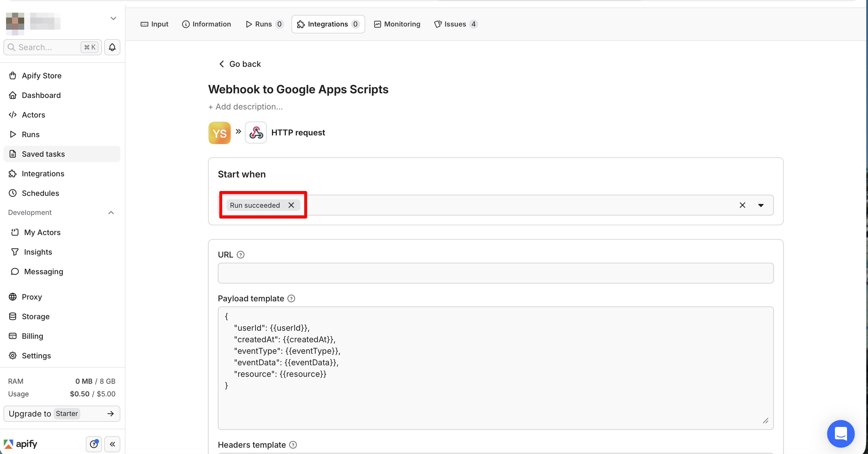This screenshot has width=868, height=454.
Task: Click the Apify logo
Action: (x=20, y=444)
